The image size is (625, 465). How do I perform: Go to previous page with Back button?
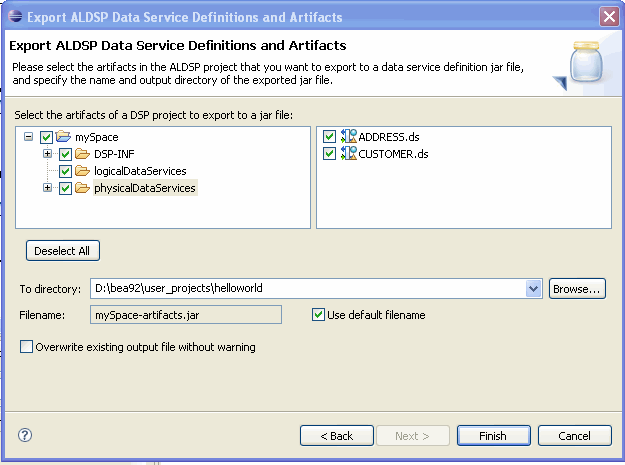point(337,436)
